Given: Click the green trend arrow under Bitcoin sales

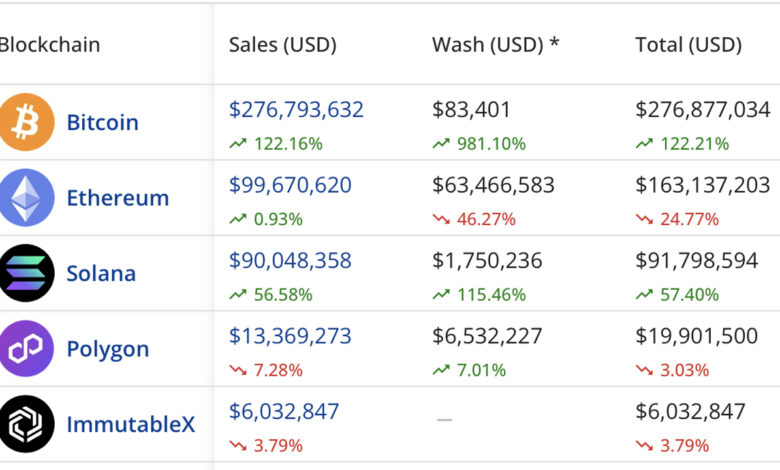Looking at the screenshot, I should pyautogui.click(x=238, y=144).
